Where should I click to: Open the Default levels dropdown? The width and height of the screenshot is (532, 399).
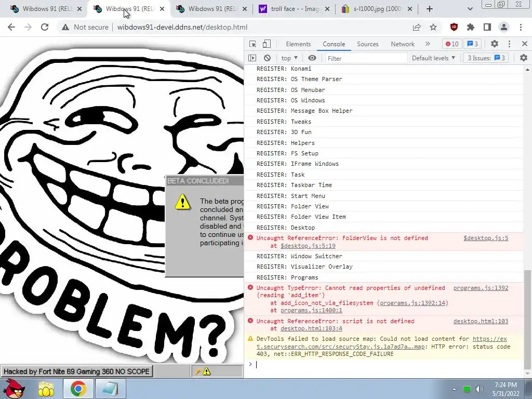[x=433, y=58]
